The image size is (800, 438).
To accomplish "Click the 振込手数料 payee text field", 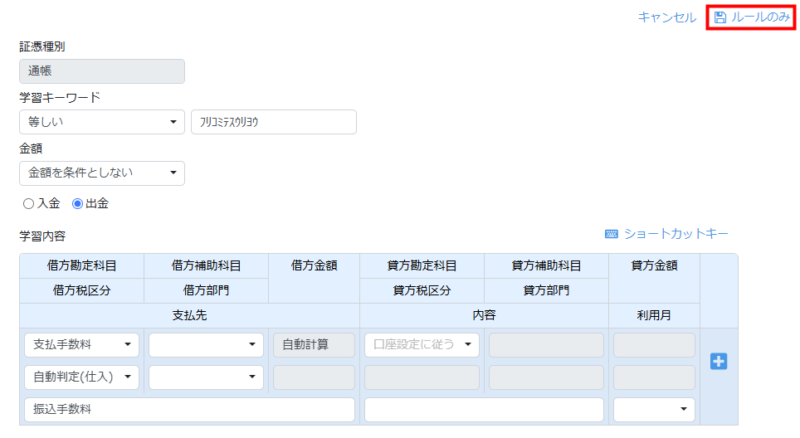I will coord(189,410).
